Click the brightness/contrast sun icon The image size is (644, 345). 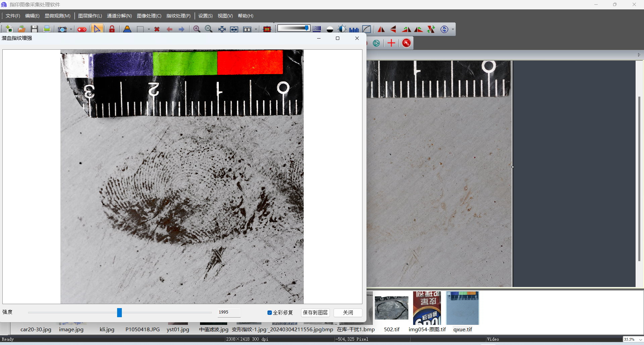click(x=342, y=30)
